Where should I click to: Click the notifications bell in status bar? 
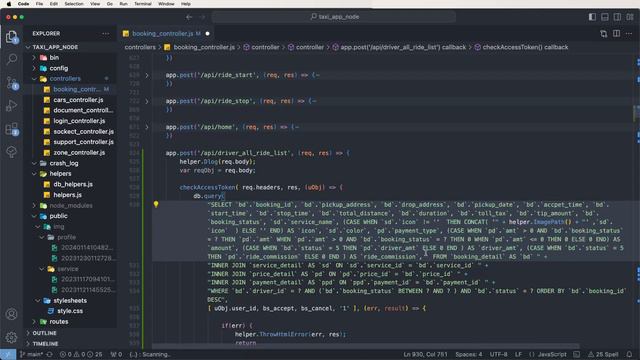629,354
